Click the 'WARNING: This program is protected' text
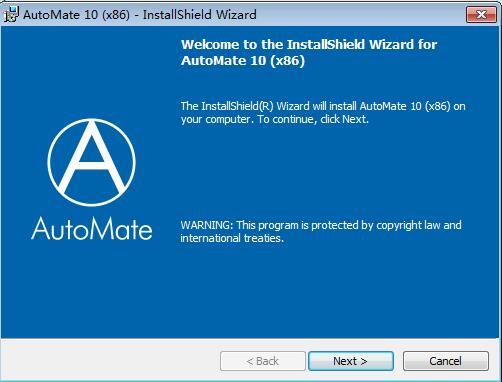 [321, 231]
